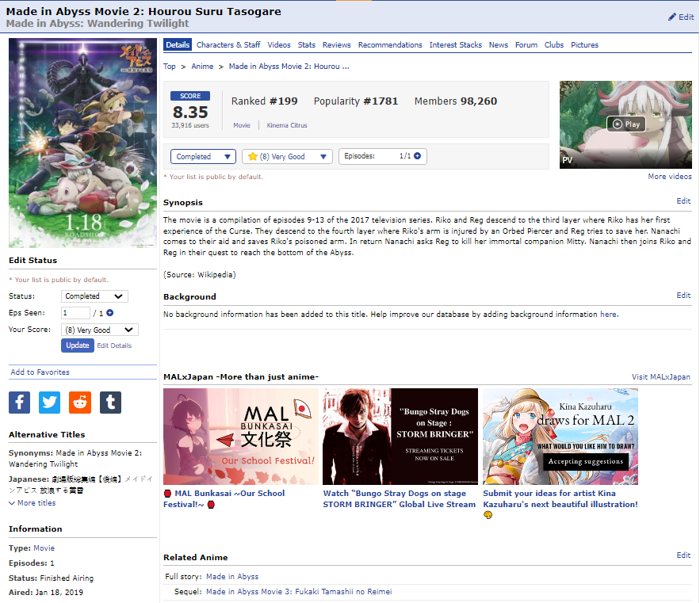Click Made in Abyss Movie 3 sequel link
The width and height of the screenshot is (700, 603).
(x=299, y=591)
